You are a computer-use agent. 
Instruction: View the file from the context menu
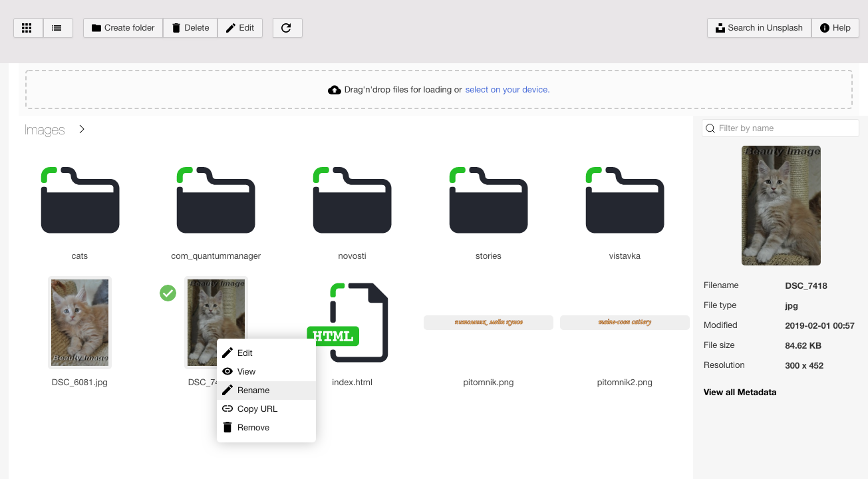246,371
